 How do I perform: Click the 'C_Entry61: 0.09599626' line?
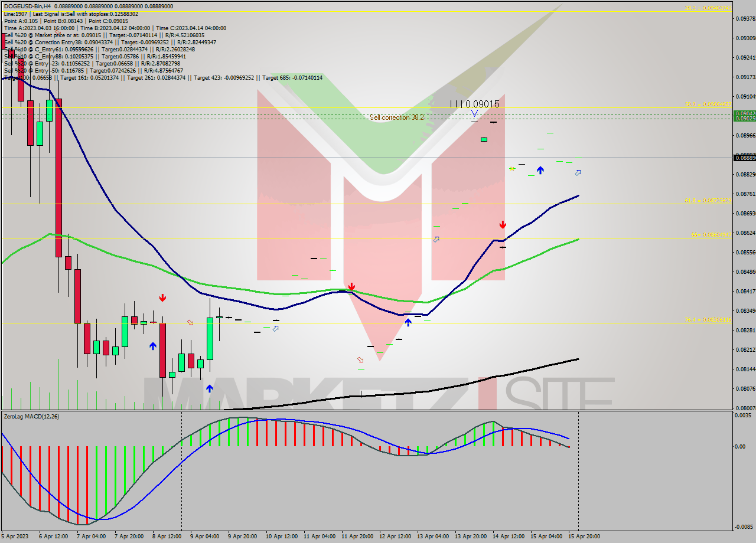(x=99, y=49)
